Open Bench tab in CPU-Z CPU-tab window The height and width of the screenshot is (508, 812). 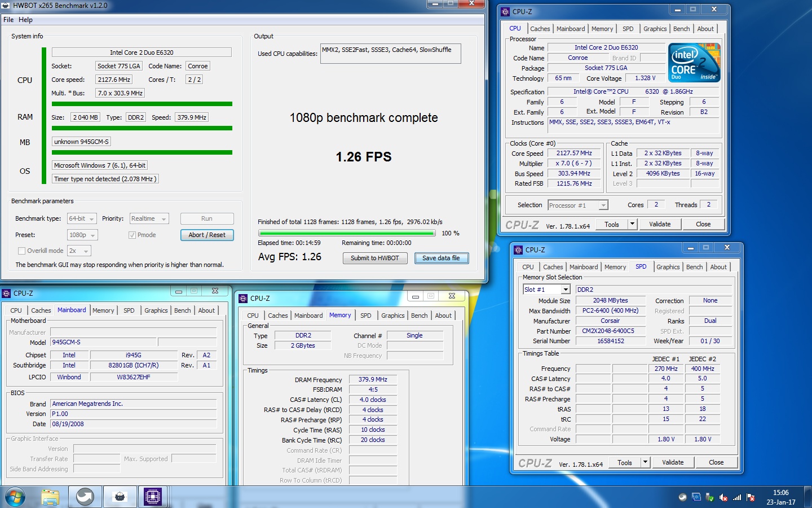(681, 29)
